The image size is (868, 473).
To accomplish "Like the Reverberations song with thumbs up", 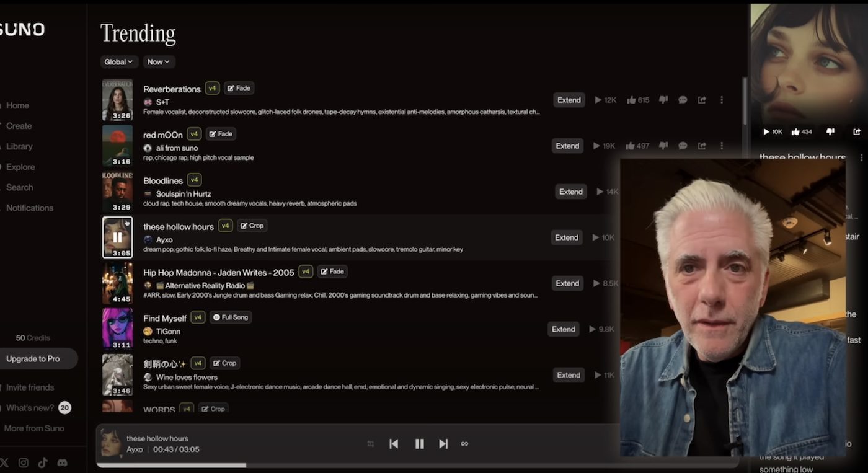I will [631, 100].
